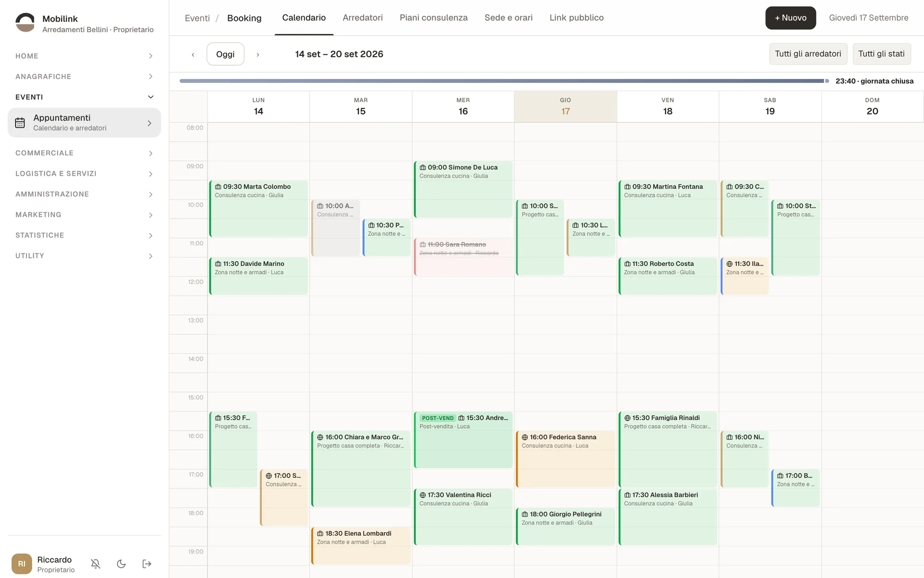This screenshot has height=578, width=924.
Task: Expand the STATISTICHE section
Action: coord(84,235)
